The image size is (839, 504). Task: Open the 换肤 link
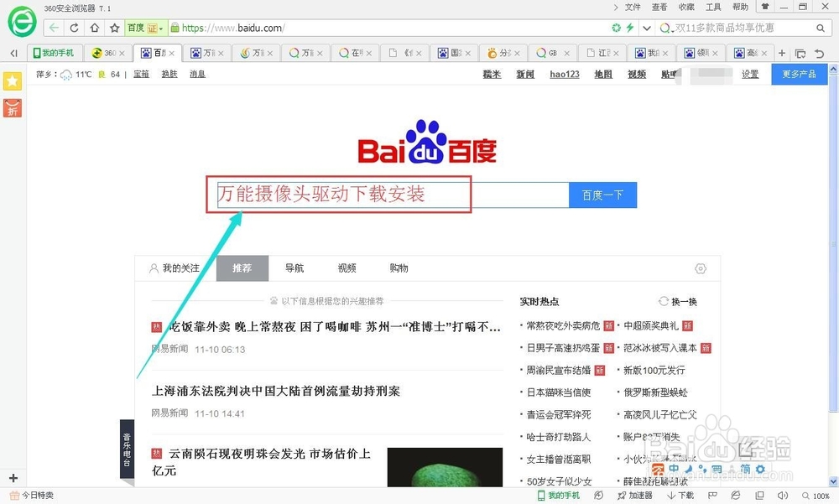169,74
